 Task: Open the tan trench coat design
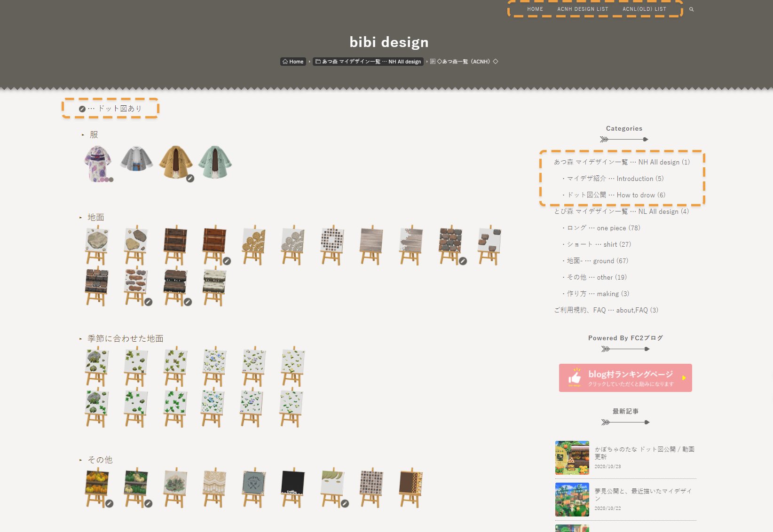tap(176, 162)
